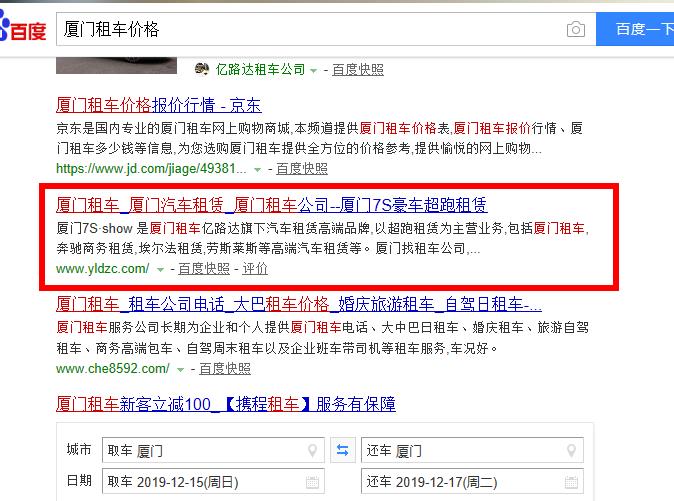Expand dropdown arrow beside www.che8592.com

pos(181,370)
